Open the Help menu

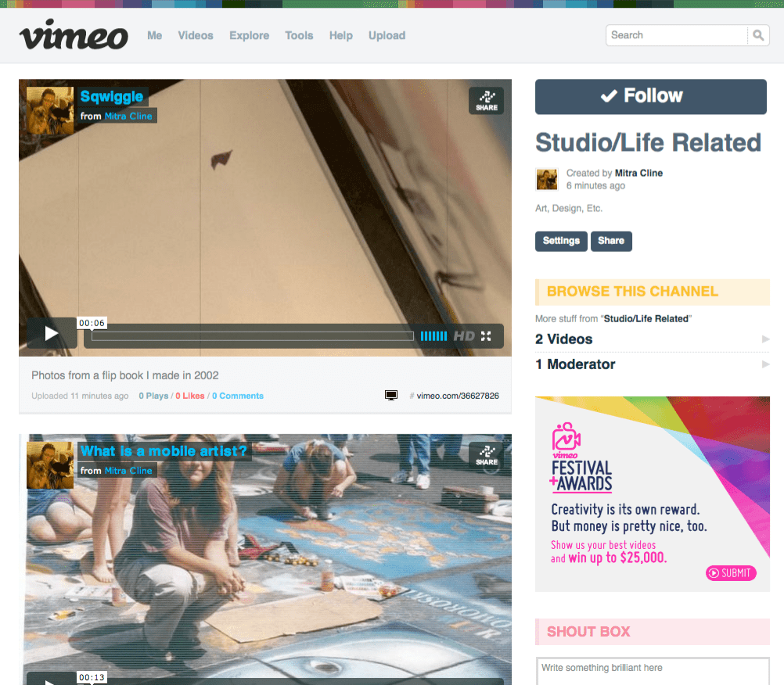341,35
